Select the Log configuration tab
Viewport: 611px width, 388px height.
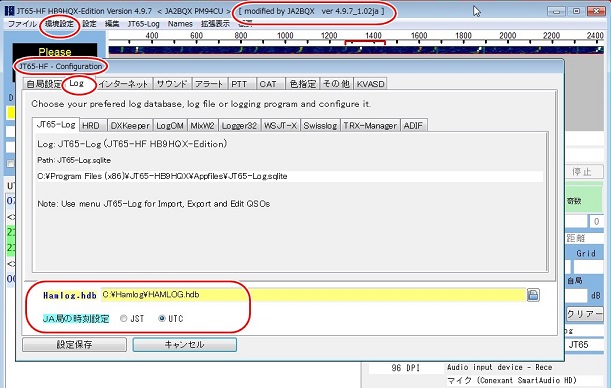(77, 83)
